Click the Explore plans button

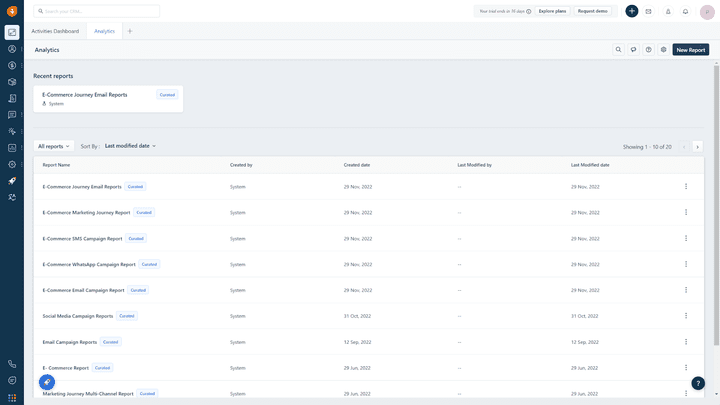tap(552, 11)
